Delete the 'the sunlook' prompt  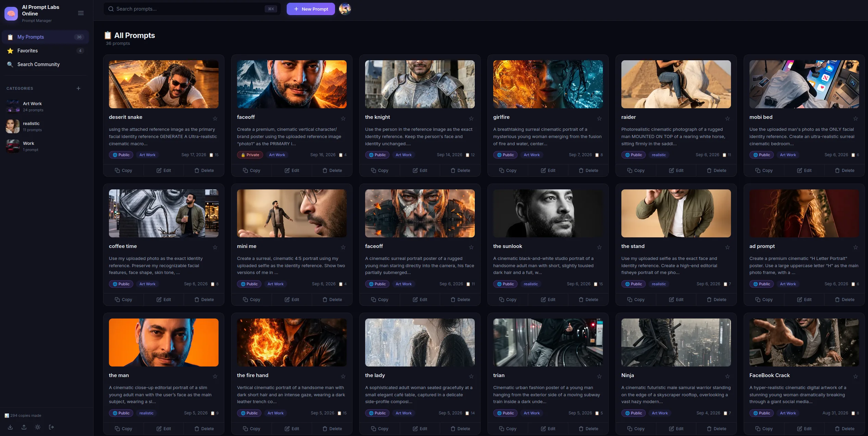tap(588, 300)
